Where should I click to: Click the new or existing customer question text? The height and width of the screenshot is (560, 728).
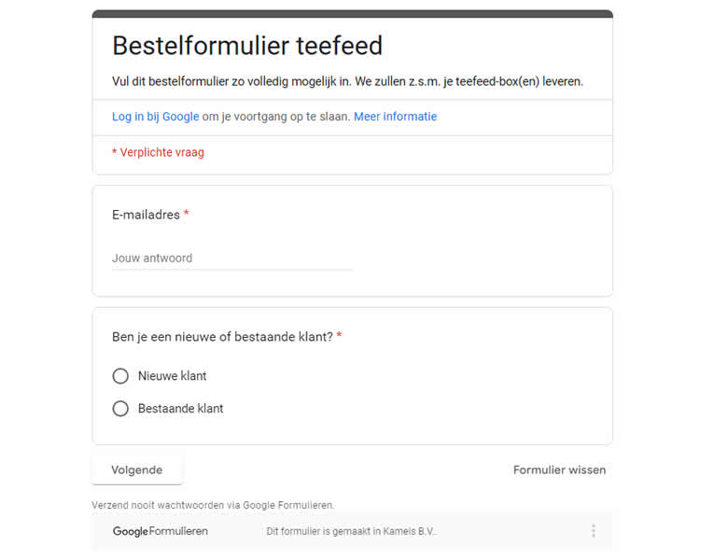[x=222, y=337]
